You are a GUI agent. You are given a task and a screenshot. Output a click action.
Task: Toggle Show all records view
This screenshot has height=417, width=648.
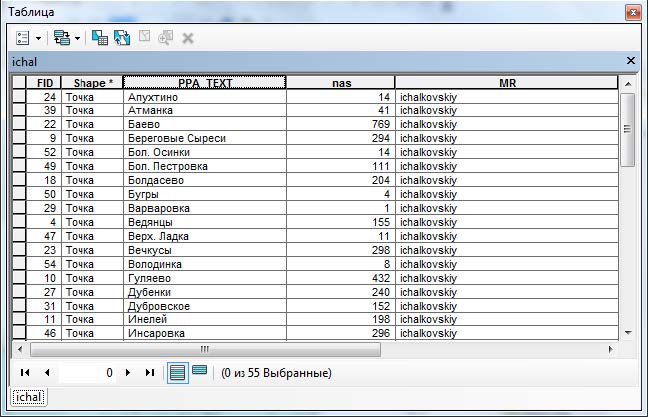176,372
